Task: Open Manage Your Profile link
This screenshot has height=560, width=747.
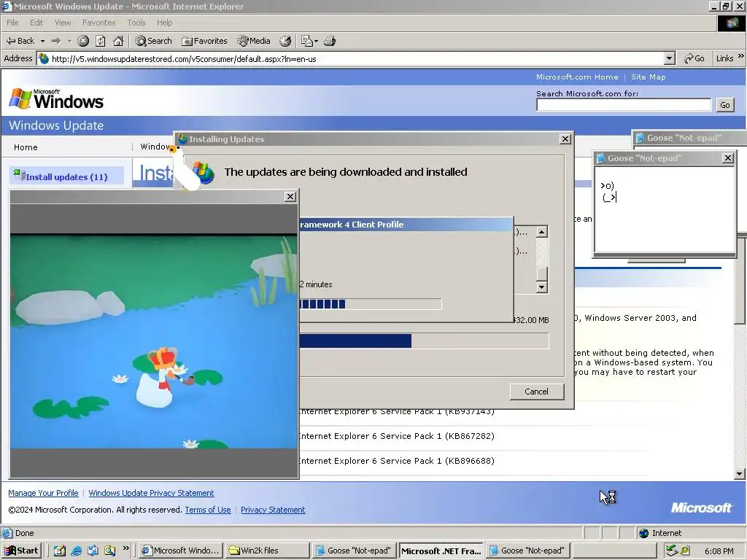Action: (x=43, y=493)
